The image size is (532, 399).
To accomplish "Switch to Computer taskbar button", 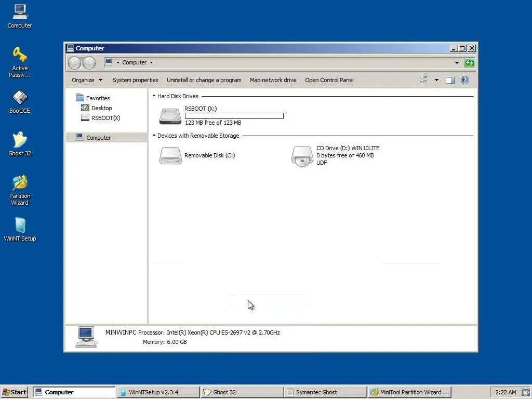I will point(74,392).
